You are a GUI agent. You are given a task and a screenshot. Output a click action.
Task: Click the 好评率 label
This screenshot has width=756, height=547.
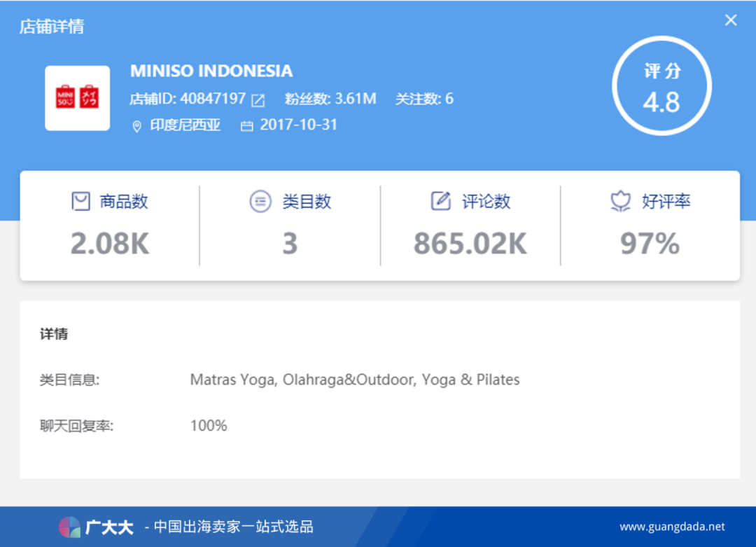666,201
